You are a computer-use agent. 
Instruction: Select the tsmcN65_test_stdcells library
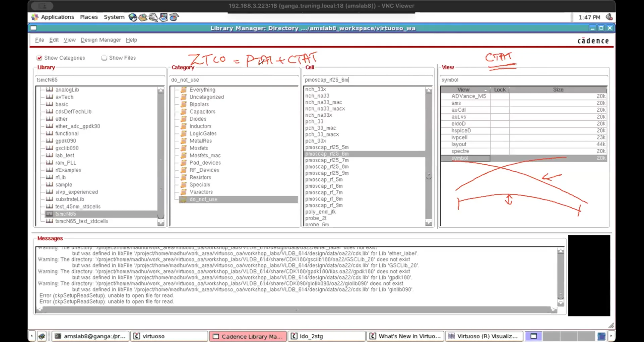click(x=82, y=221)
